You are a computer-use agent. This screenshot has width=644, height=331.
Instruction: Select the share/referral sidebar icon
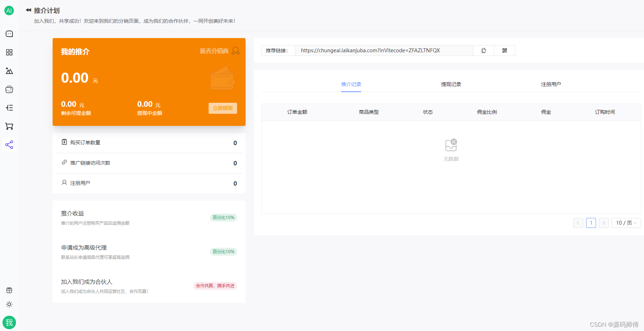pos(9,145)
